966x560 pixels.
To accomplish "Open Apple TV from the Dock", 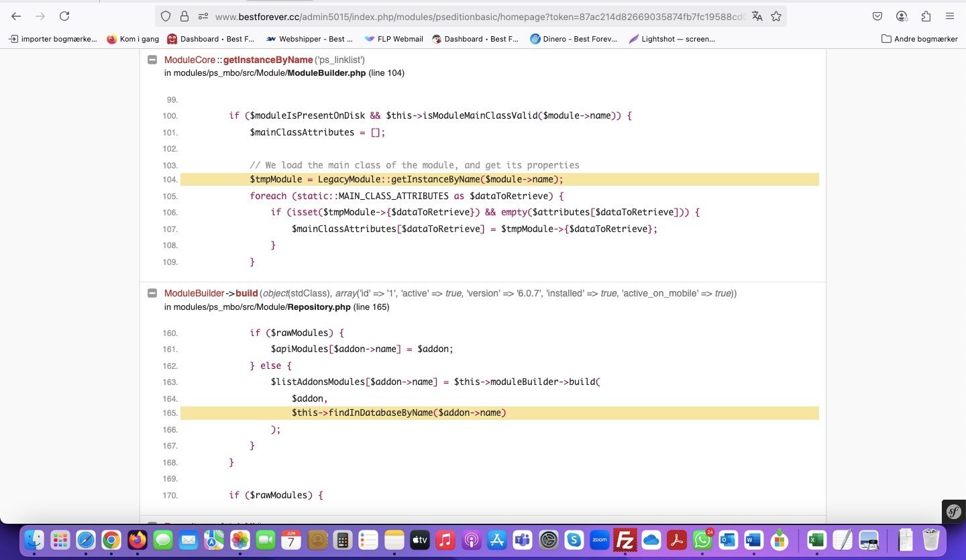I will click(x=419, y=540).
